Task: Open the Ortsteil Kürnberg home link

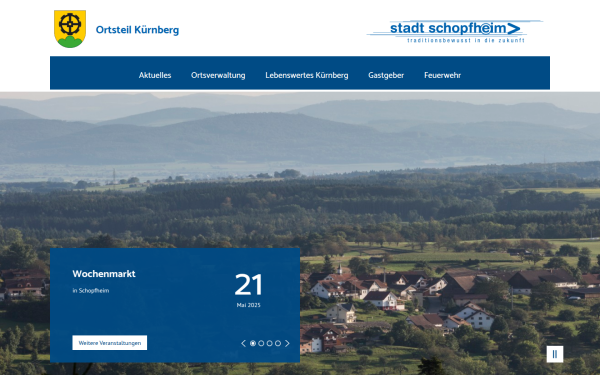Action: pos(137,30)
